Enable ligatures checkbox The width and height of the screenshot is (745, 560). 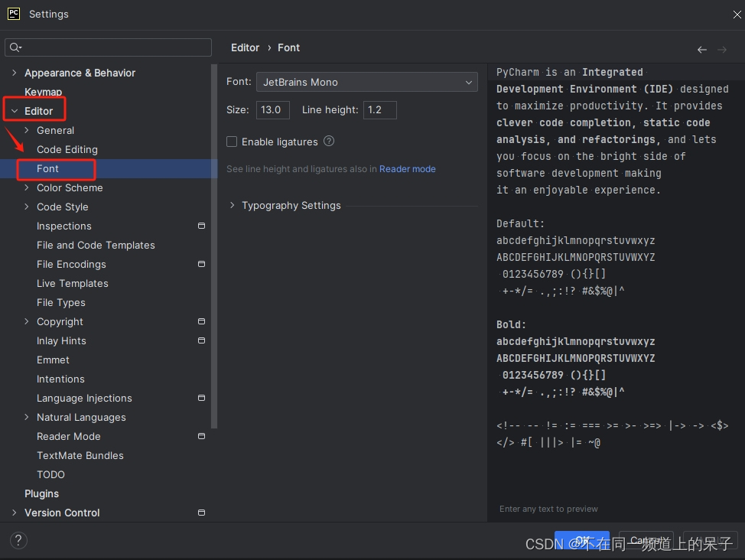(232, 142)
